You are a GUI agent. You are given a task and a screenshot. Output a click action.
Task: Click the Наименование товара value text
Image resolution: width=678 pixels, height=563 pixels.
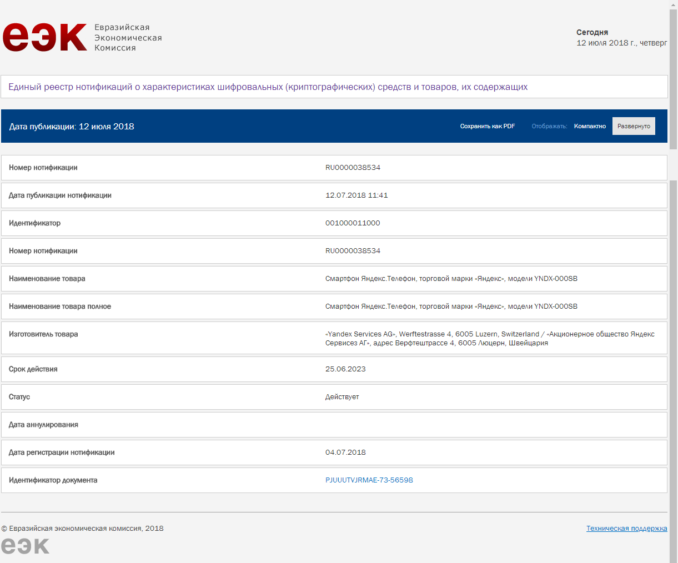point(451,278)
